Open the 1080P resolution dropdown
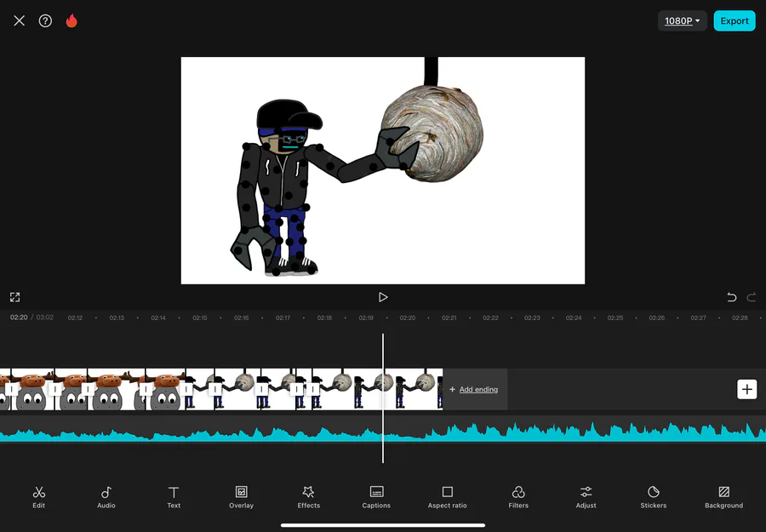The height and width of the screenshot is (532, 766). (x=682, y=20)
